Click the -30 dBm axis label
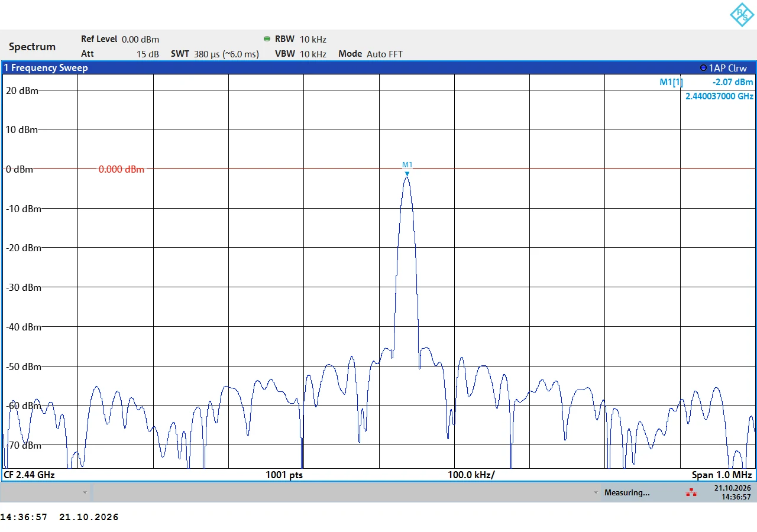 tap(23, 287)
